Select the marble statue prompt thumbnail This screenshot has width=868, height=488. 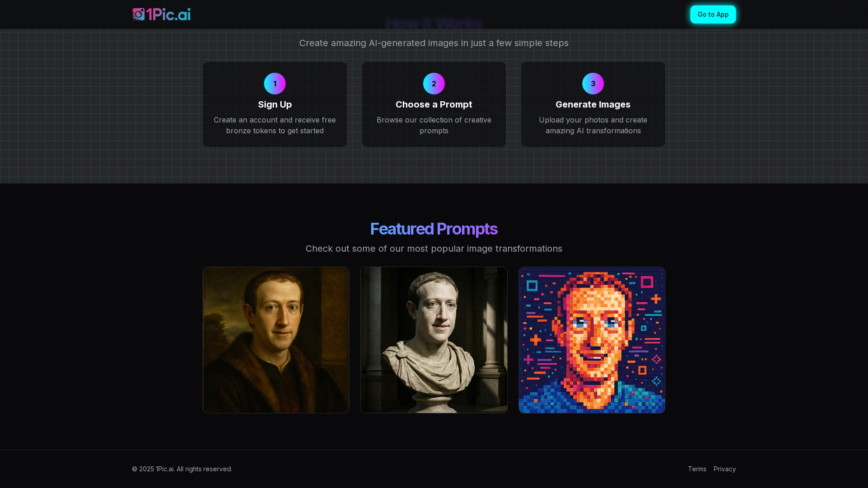coord(434,340)
